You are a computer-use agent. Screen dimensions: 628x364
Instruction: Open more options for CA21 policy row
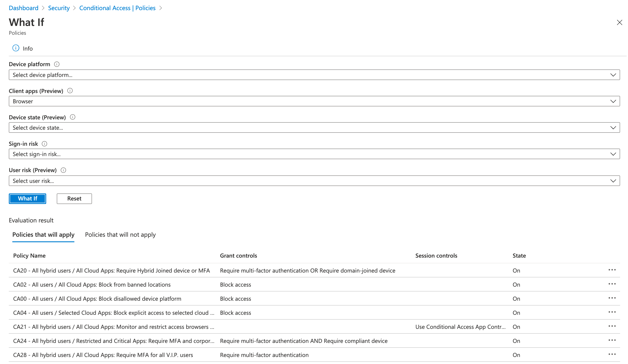(612, 326)
